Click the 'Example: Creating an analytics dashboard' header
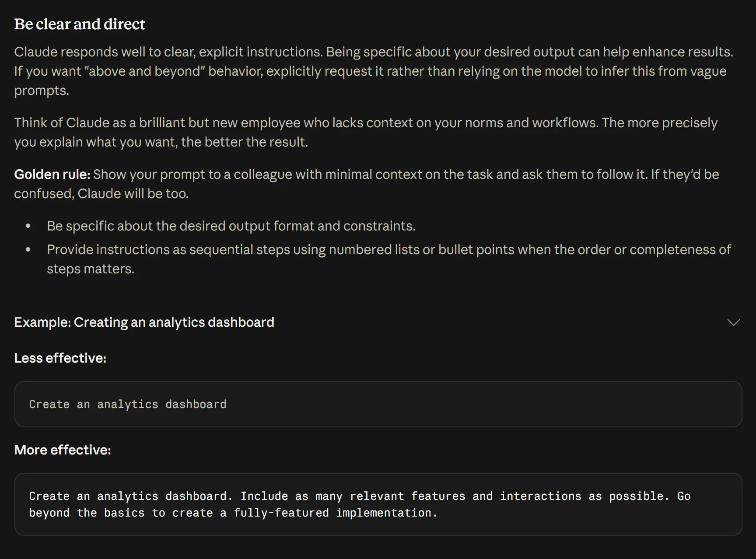Image resolution: width=756 pixels, height=559 pixels. [x=144, y=322]
